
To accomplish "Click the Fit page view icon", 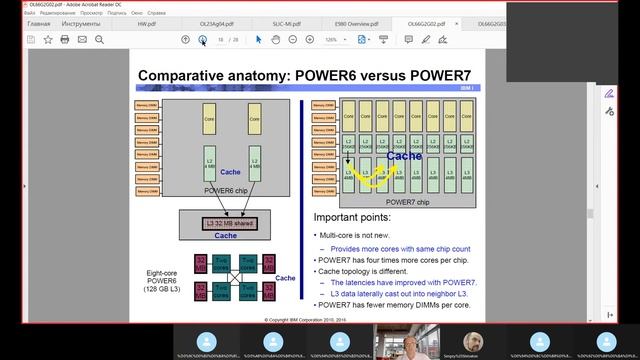I will (x=361, y=40).
